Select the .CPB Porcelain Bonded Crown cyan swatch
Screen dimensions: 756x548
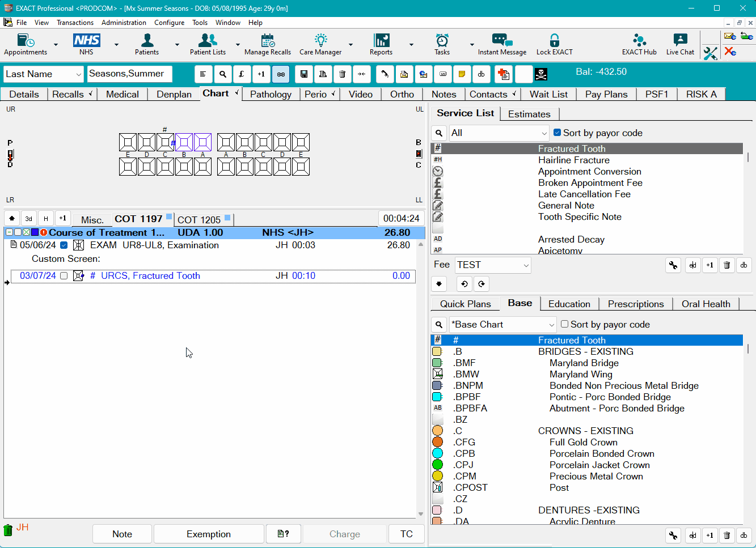(437, 453)
